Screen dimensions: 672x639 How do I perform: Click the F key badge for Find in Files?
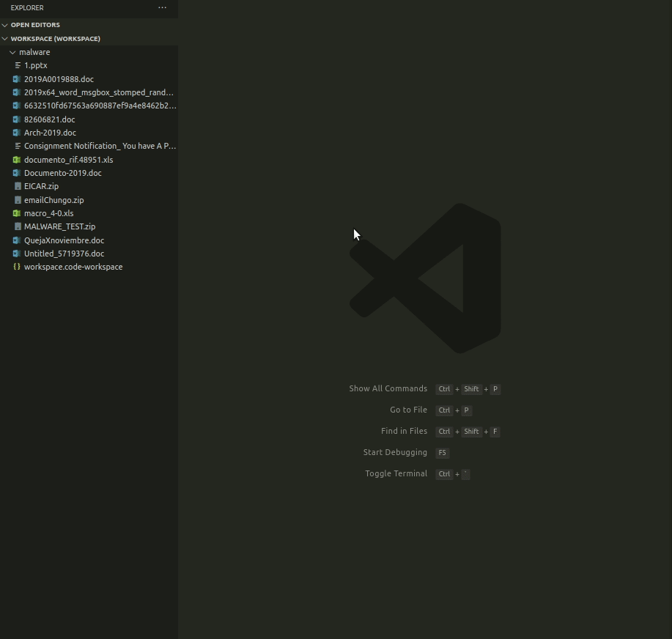[x=495, y=432]
